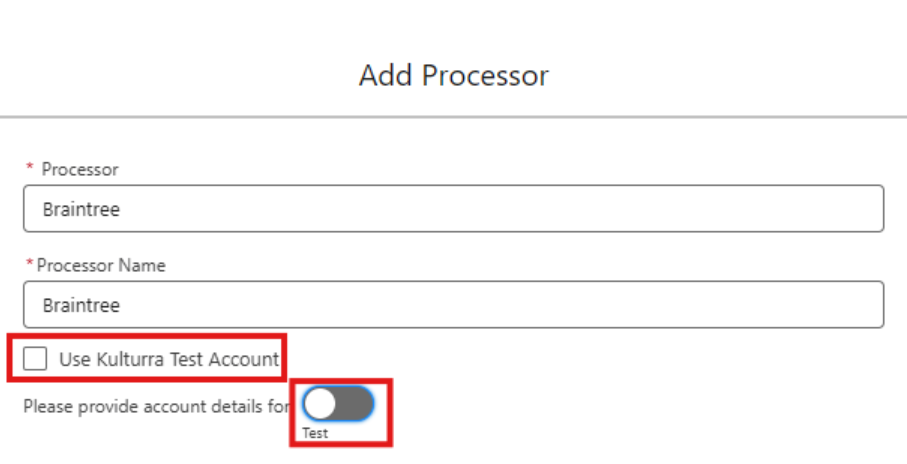The width and height of the screenshot is (907, 464).
Task: Click the white knob of the toggle switch
Action: pyautogui.click(x=321, y=405)
